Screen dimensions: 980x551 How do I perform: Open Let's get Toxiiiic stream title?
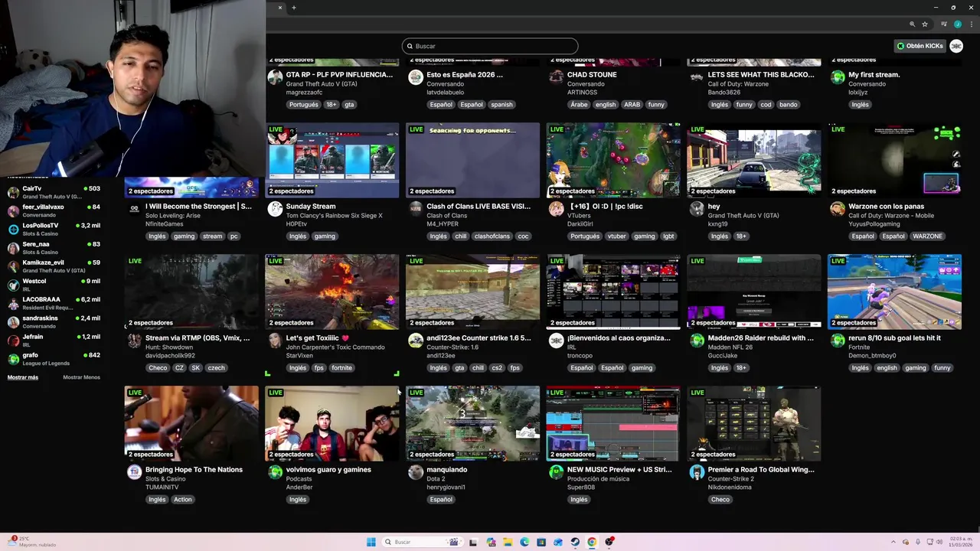click(x=317, y=338)
